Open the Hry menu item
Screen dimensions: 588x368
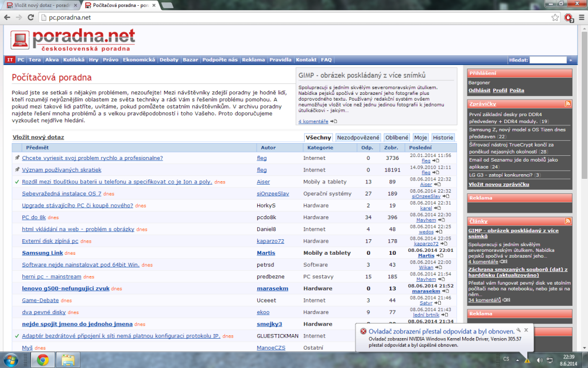[x=94, y=60]
